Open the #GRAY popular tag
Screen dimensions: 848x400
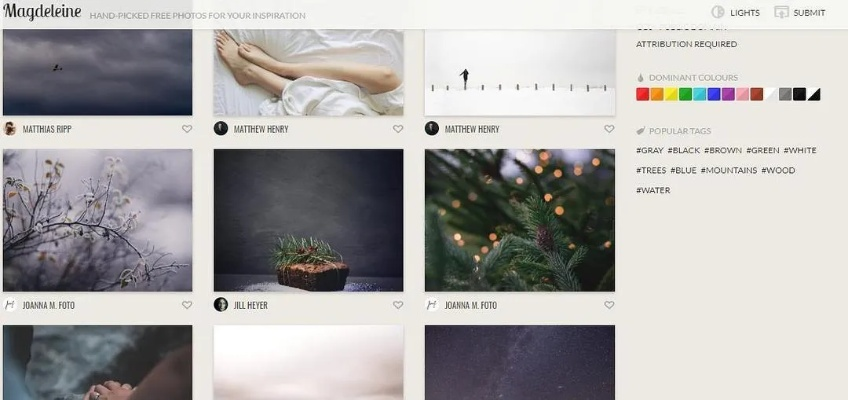(x=650, y=150)
